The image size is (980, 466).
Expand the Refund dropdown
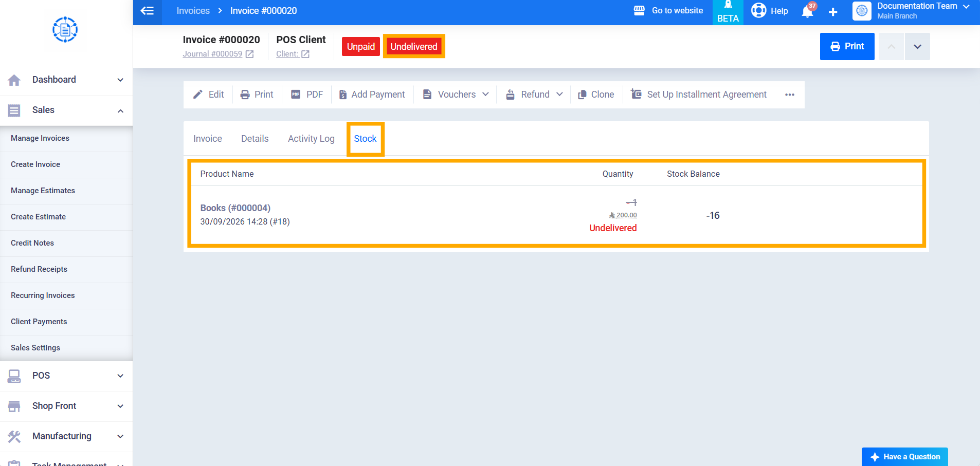[534, 95]
